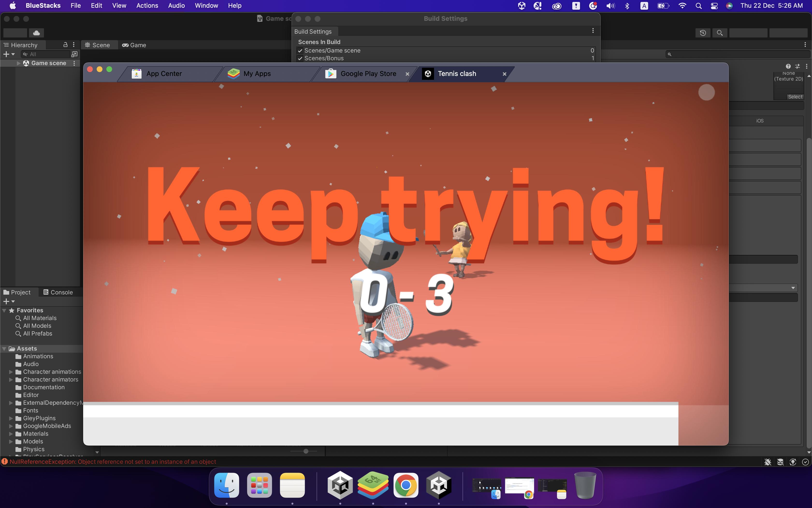The image size is (812, 508).
Task: Switch to the Console tab
Action: point(58,292)
